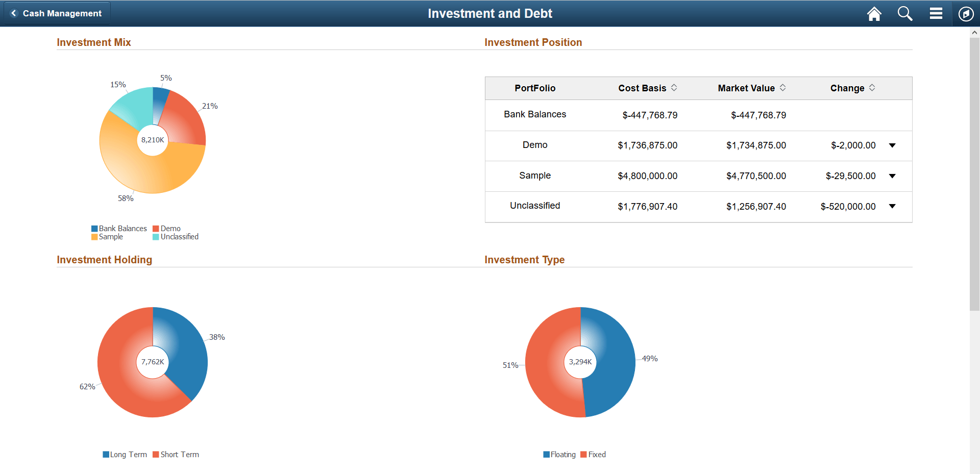Click the Home icon in the header
The height and width of the screenshot is (474, 980).
pos(874,14)
